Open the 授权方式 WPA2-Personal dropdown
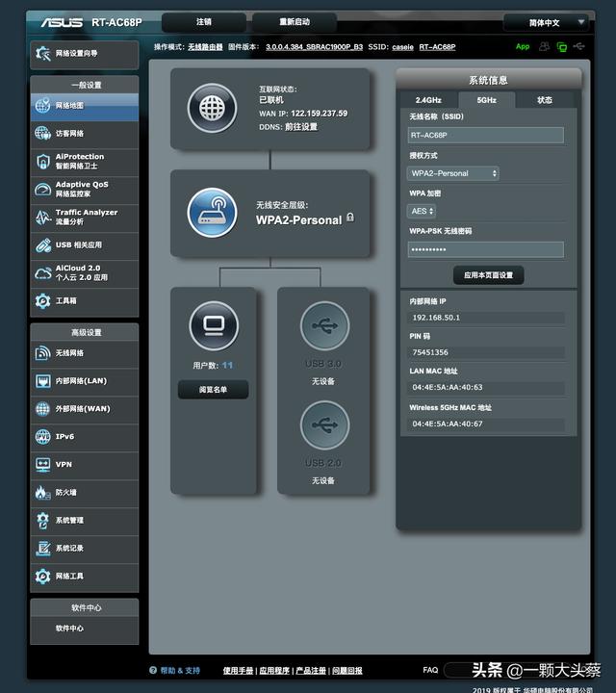616x693 pixels. 453,173
